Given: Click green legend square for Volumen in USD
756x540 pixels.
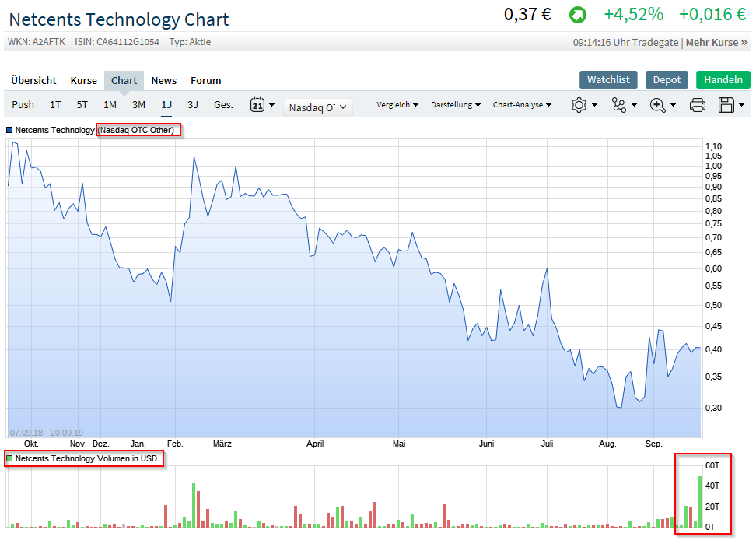Looking at the screenshot, I should [x=9, y=458].
